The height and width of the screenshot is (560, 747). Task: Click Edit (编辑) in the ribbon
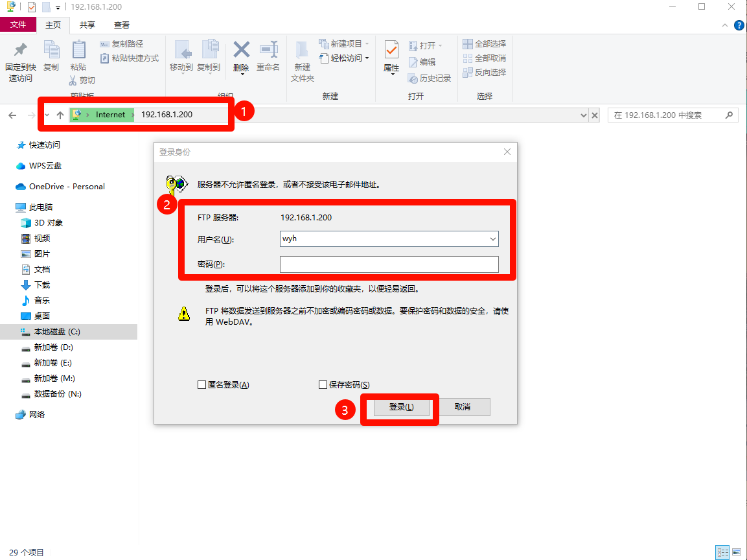[x=422, y=62]
